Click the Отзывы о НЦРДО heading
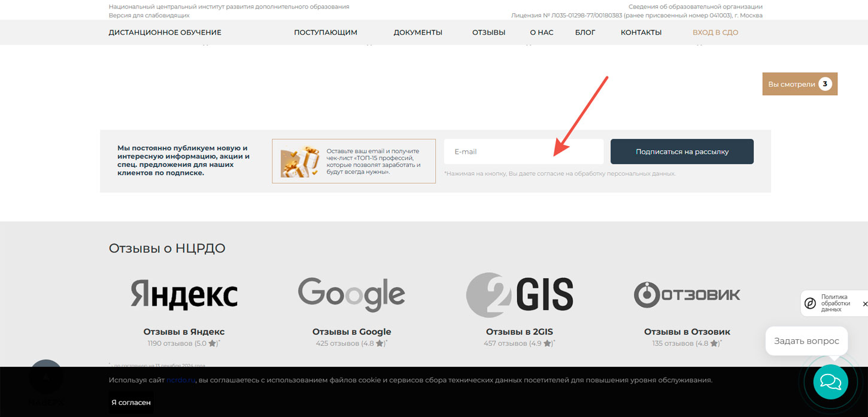Screen dimensions: 868x417 [167, 248]
